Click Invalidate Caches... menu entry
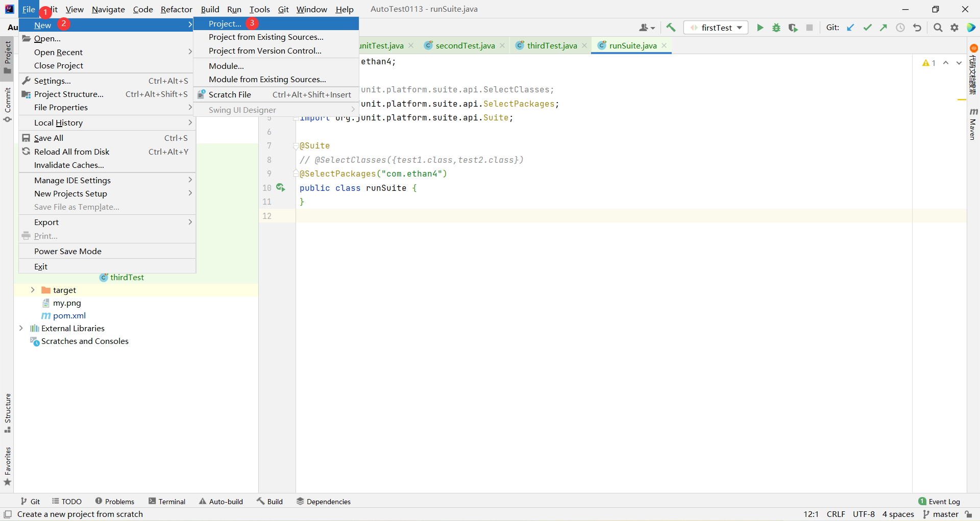The height and width of the screenshot is (521, 980). tap(107, 165)
